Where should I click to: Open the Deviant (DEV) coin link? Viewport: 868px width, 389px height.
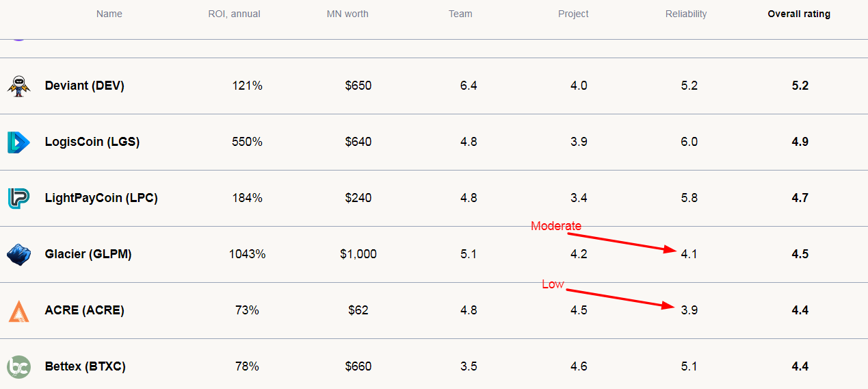[x=85, y=86]
